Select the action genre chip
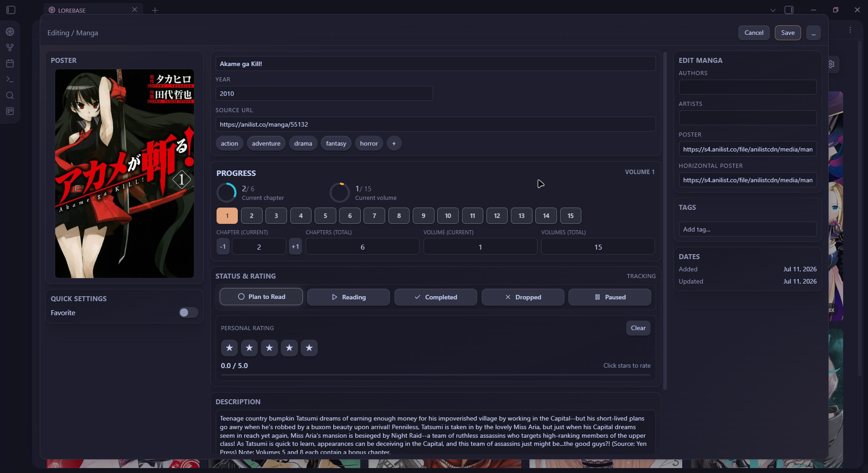This screenshot has height=473, width=868. click(230, 143)
